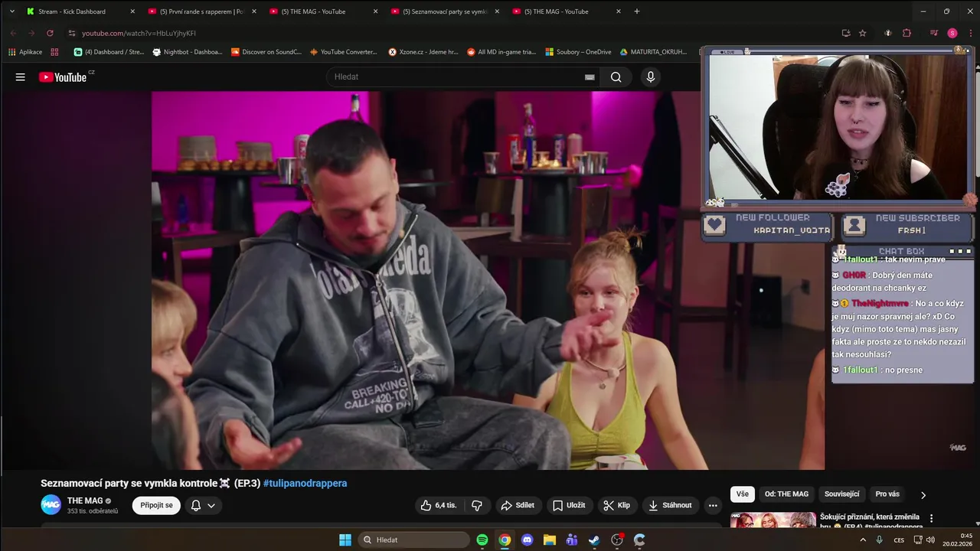Viewport: 980px width, 551px height.
Task: Dislike the video with thumbs-down
Action: [x=477, y=505]
